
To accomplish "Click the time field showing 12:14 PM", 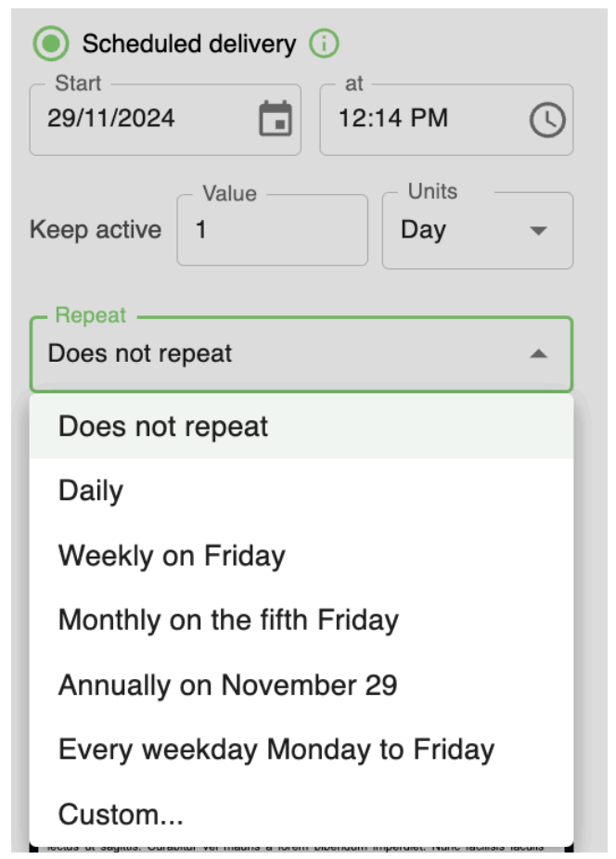I will pos(417,119).
